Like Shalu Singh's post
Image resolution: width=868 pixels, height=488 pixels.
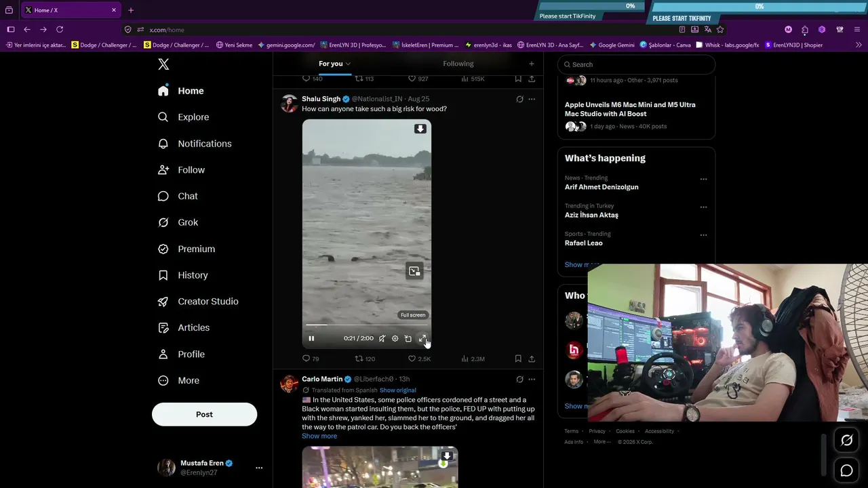pos(419,359)
